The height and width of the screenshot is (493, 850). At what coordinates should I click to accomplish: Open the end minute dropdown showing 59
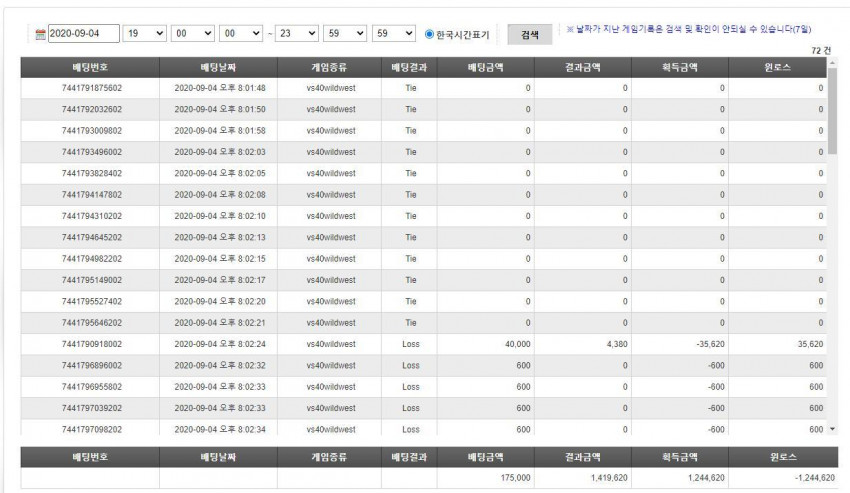click(x=345, y=34)
